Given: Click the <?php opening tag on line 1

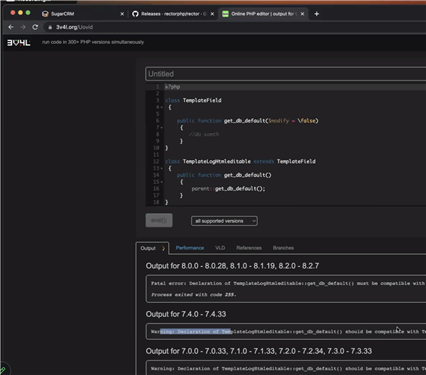Looking at the screenshot, I should click(173, 87).
